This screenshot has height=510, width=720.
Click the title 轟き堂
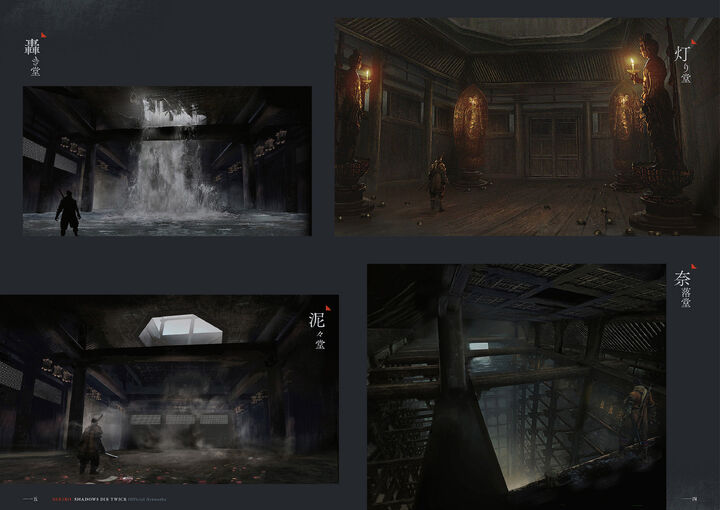click(x=32, y=57)
